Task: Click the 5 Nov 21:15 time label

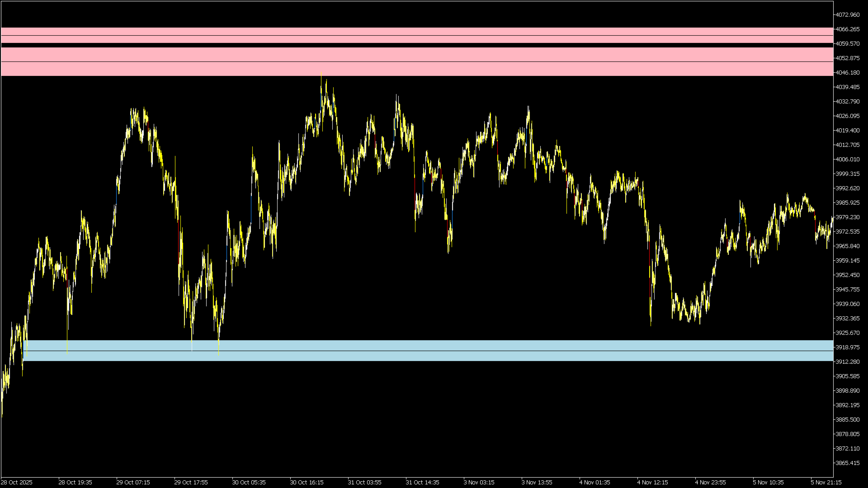Action: pos(826,483)
